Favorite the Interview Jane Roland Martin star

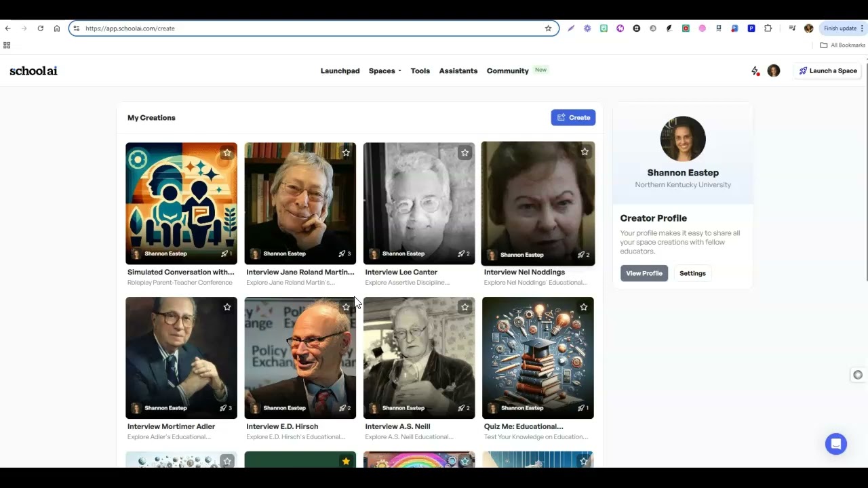(346, 152)
